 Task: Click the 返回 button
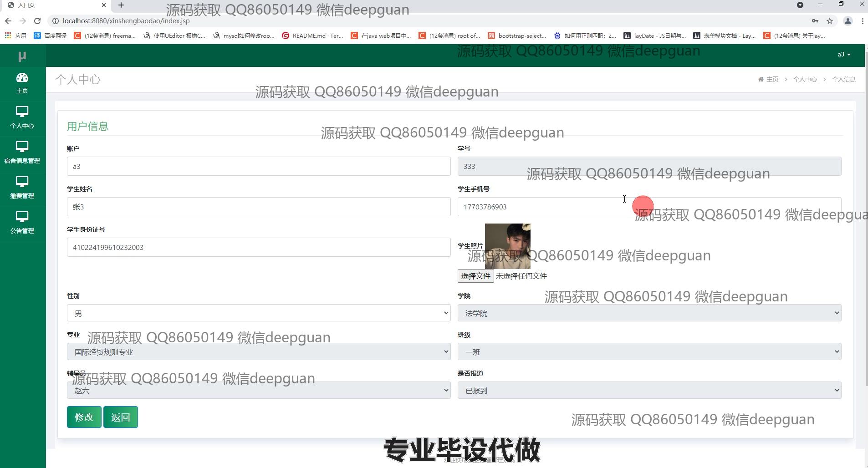[x=121, y=417]
